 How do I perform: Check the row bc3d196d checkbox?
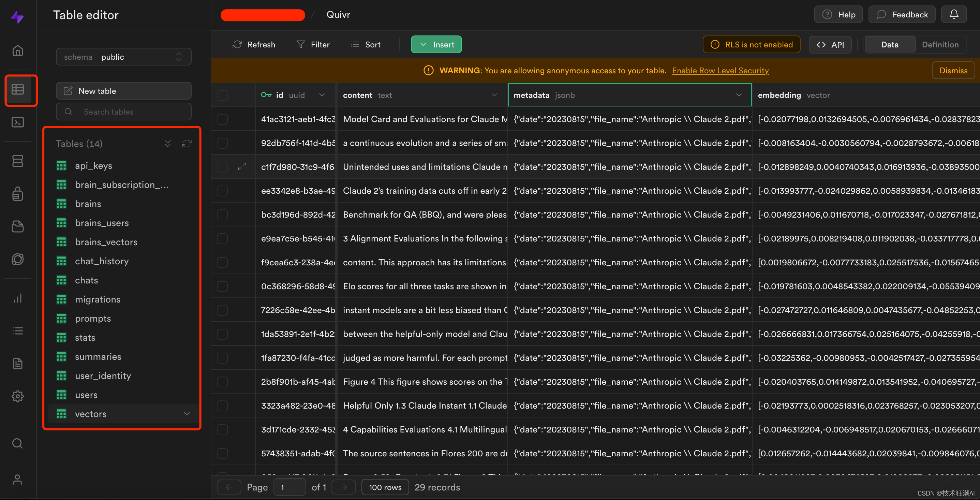pyautogui.click(x=222, y=215)
